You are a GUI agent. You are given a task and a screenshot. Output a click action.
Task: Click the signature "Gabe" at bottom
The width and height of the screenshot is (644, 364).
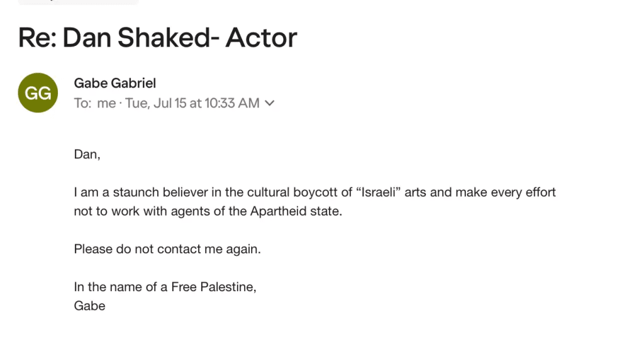click(89, 306)
